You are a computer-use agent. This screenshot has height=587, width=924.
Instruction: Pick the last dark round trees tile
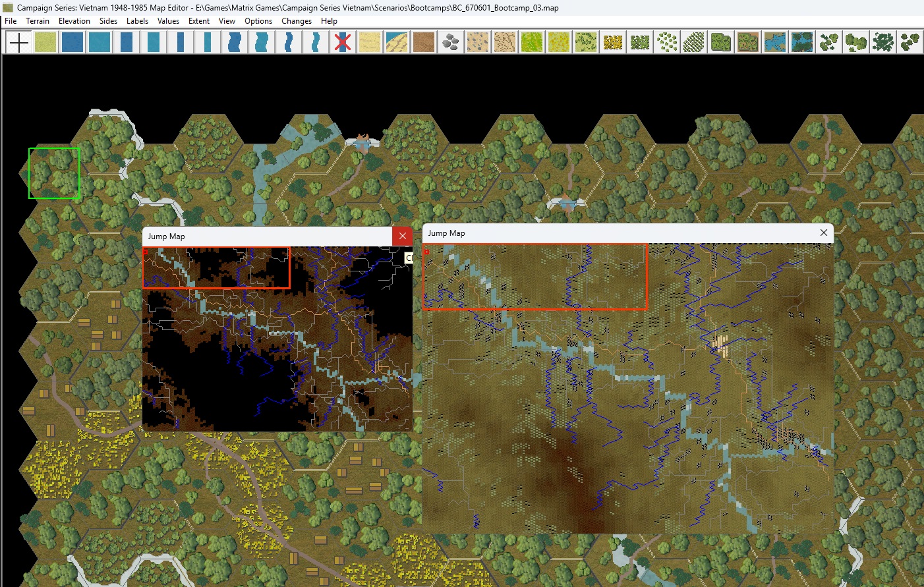(910, 42)
